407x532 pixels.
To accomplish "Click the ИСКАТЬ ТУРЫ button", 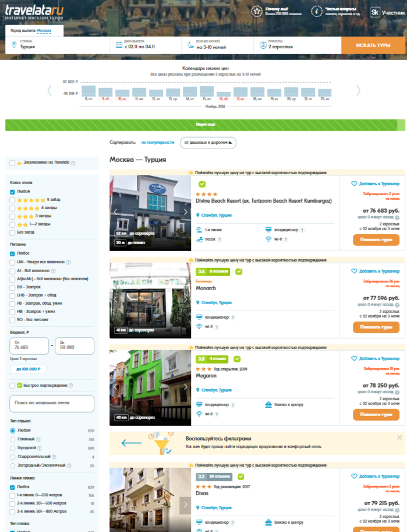I will click(x=373, y=45).
